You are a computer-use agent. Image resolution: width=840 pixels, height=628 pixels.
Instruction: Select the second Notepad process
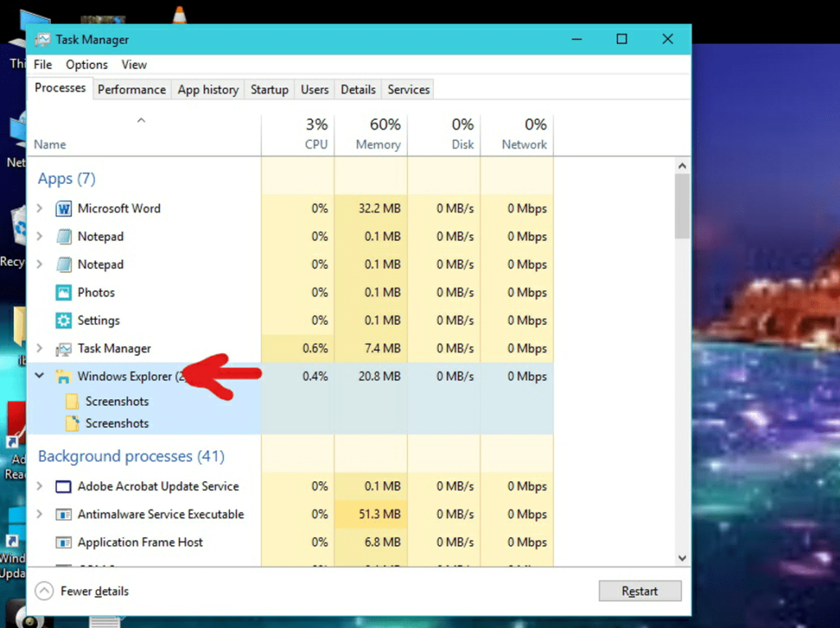tap(98, 265)
